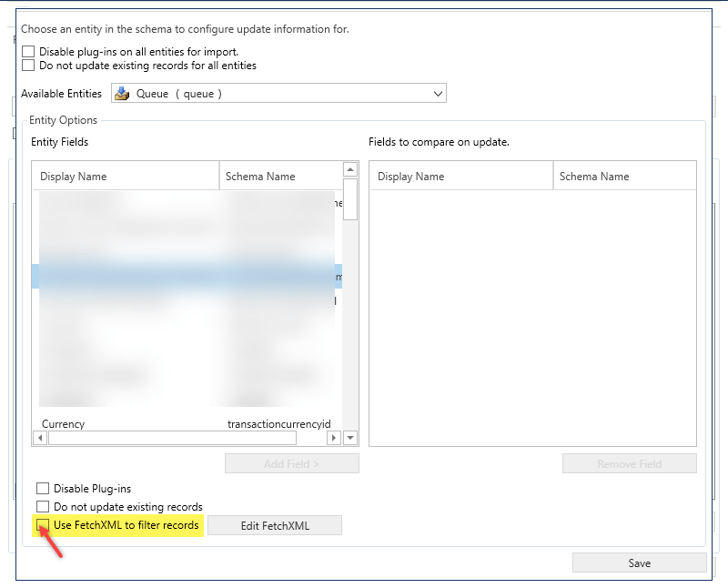Click the Remove Field button
Screen dimensions: 728x588
(x=629, y=463)
